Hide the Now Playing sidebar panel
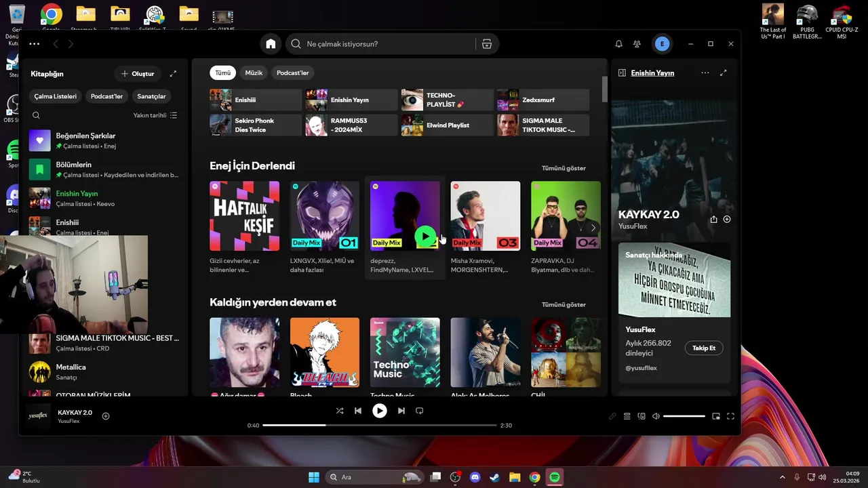868x488 pixels. 622,73
